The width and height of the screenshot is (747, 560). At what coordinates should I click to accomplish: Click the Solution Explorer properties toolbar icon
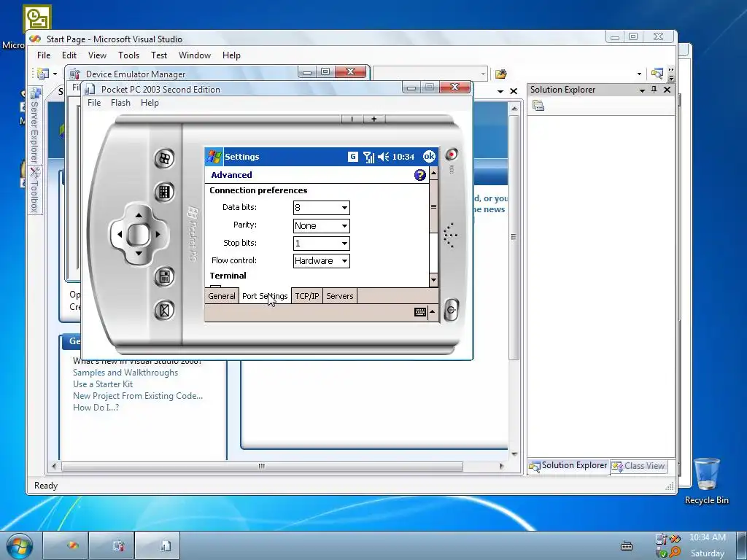pyautogui.click(x=538, y=106)
